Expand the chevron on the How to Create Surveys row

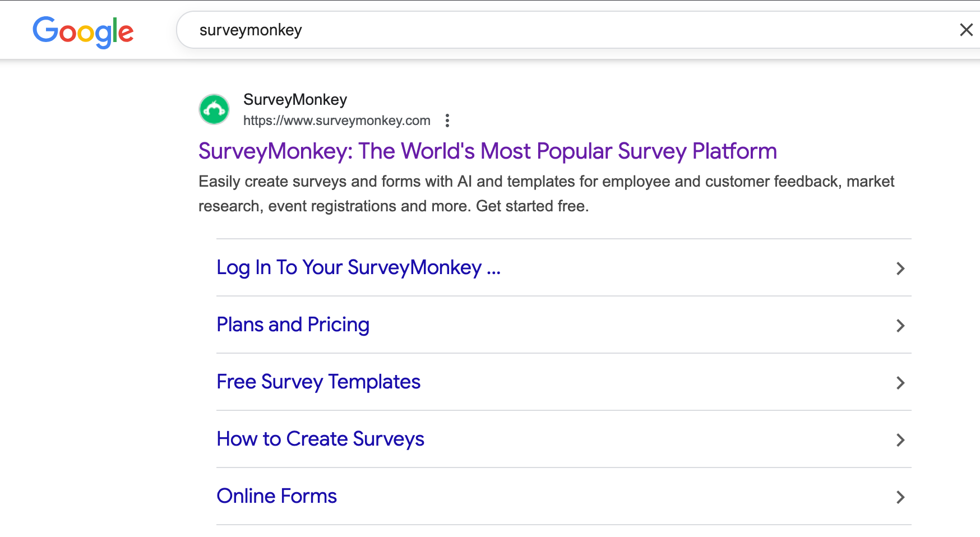pos(900,440)
